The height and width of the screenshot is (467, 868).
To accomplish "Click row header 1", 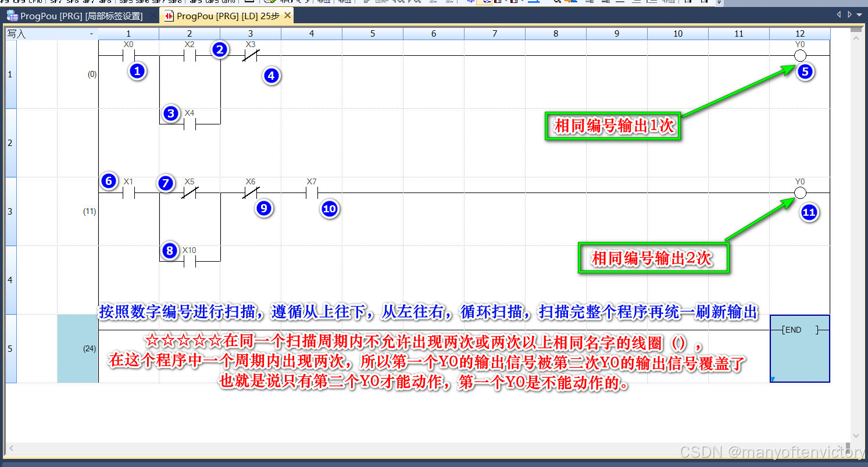I will (11, 74).
